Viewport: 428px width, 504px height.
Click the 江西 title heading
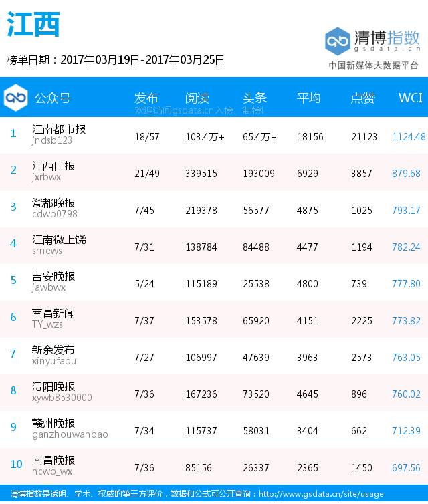point(33,25)
